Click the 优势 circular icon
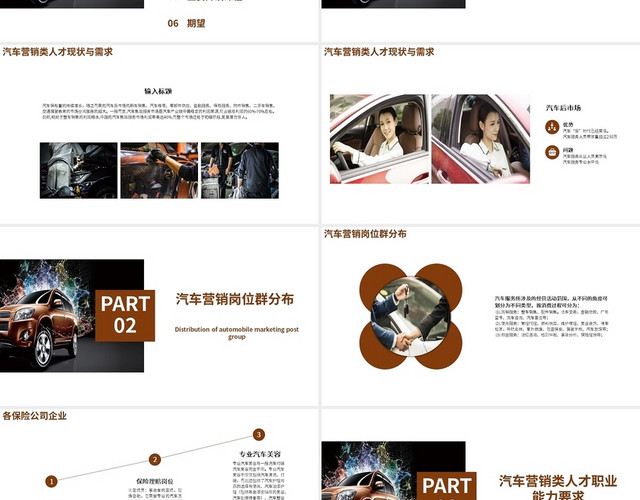 tap(552, 127)
